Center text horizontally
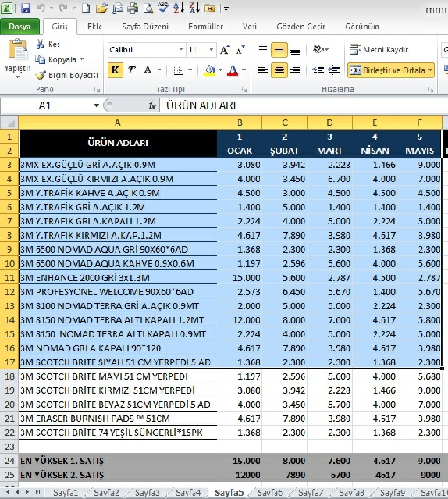 coord(279,70)
